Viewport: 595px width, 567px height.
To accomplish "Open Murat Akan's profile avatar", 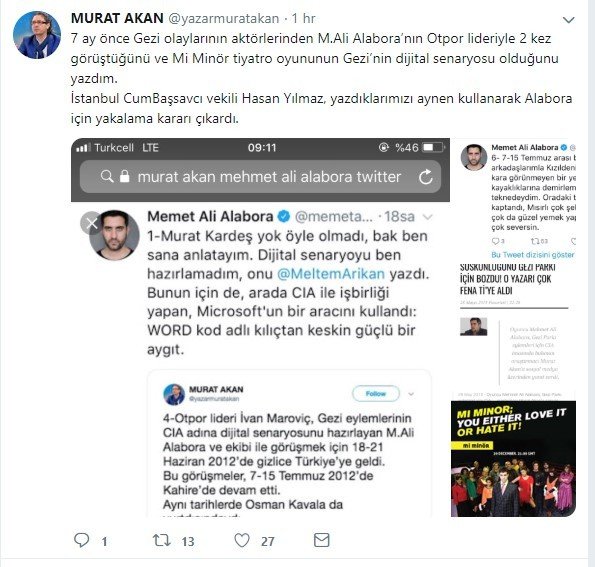I will click(37, 35).
